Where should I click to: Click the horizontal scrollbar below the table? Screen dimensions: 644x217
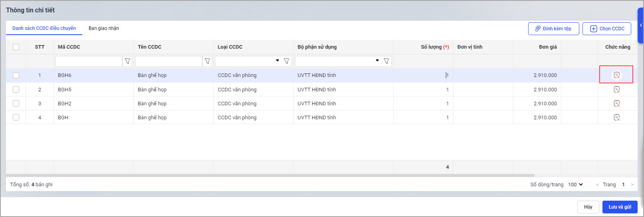[x=270, y=175]
